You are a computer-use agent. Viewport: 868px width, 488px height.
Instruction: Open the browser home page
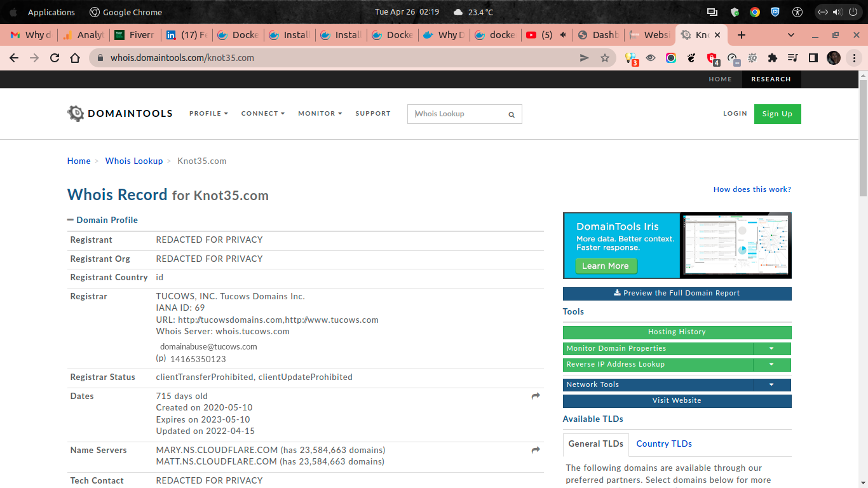(75, 58)
